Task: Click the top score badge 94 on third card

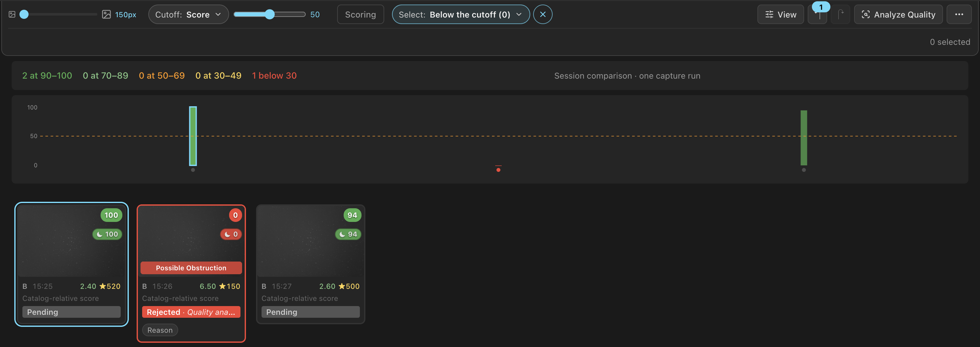Action: click(352, 215)
